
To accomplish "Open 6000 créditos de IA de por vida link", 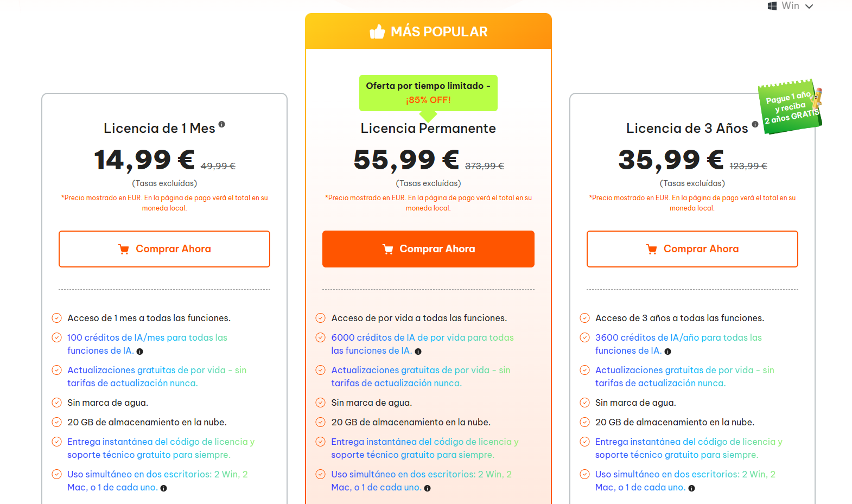I will point(422,344).
